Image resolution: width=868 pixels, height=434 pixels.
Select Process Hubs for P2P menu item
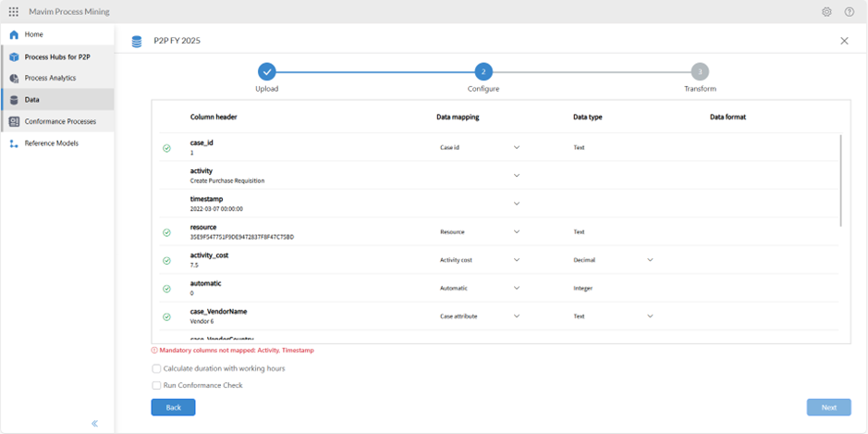click(x=57, y=57)
